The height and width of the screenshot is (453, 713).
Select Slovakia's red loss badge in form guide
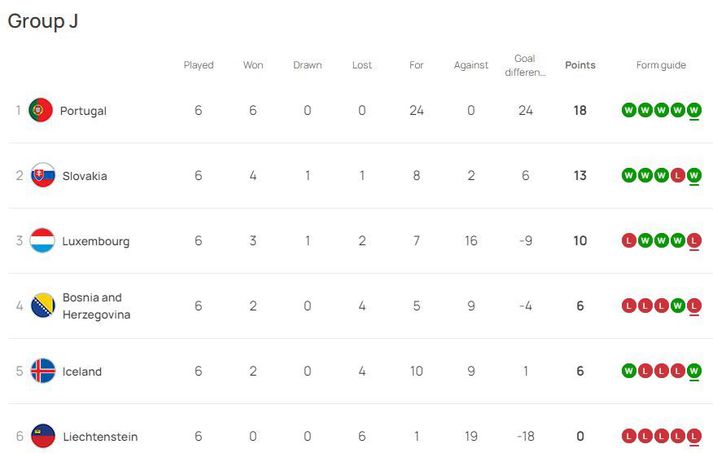pos(678,175)
